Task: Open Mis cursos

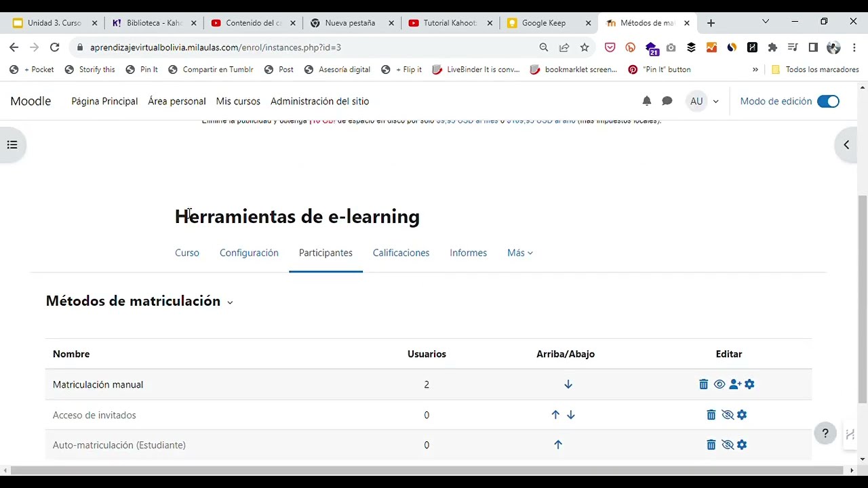Action: pyautogui.click(x=238, y=101)
